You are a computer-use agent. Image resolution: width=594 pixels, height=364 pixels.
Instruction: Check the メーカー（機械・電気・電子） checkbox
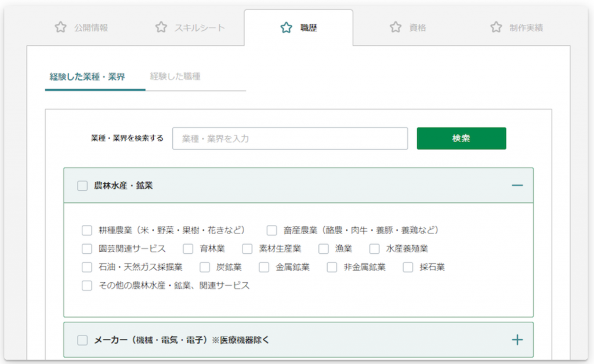[x=82, y=340]
